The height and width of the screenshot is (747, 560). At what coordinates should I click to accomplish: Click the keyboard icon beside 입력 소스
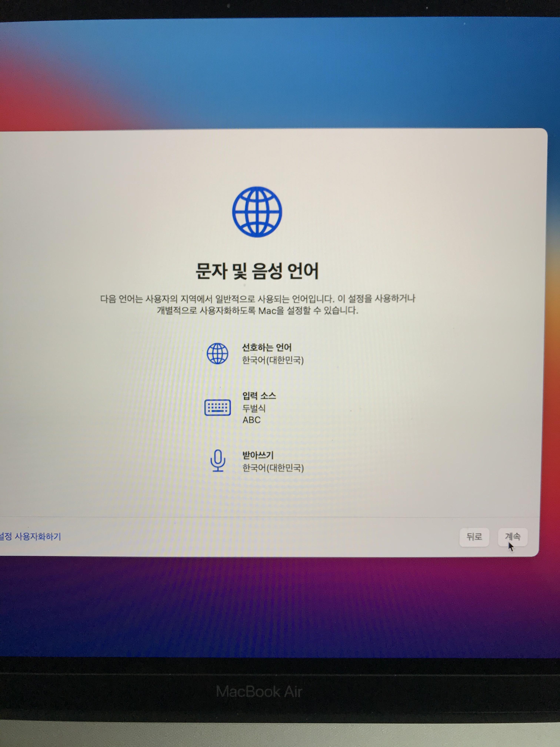tap(218, 408)
